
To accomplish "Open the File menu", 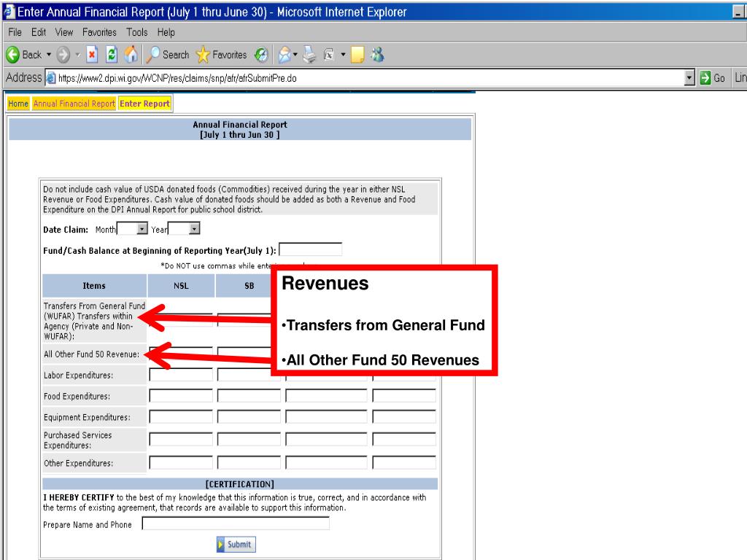I will [x=15, y=32].
